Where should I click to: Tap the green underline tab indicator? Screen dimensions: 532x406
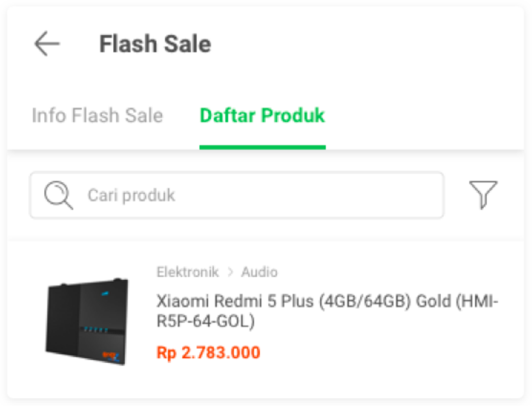[x=262, y=147]
